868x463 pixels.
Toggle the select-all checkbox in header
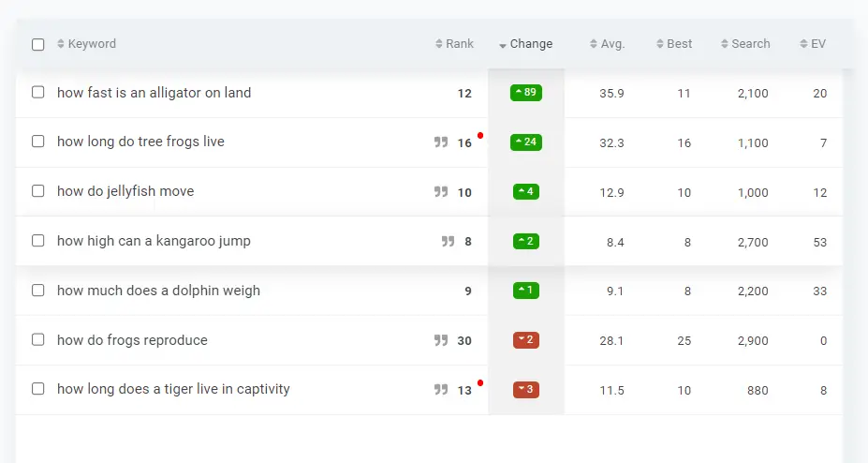[38, 44]
